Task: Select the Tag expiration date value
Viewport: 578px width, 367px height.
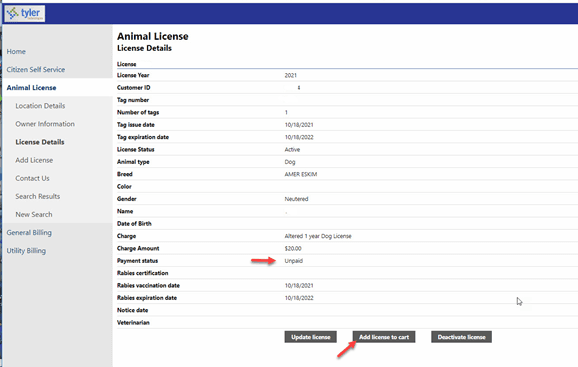Action: pos(299,137)
